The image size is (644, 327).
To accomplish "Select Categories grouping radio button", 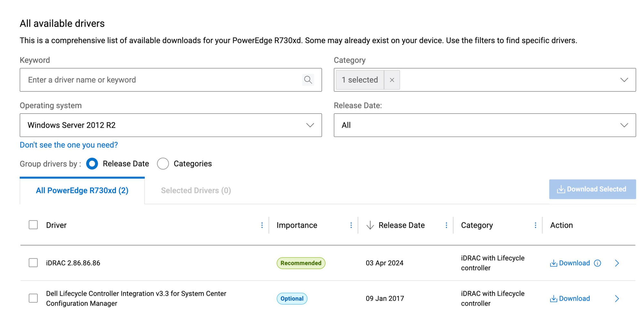I will point(163,163).
